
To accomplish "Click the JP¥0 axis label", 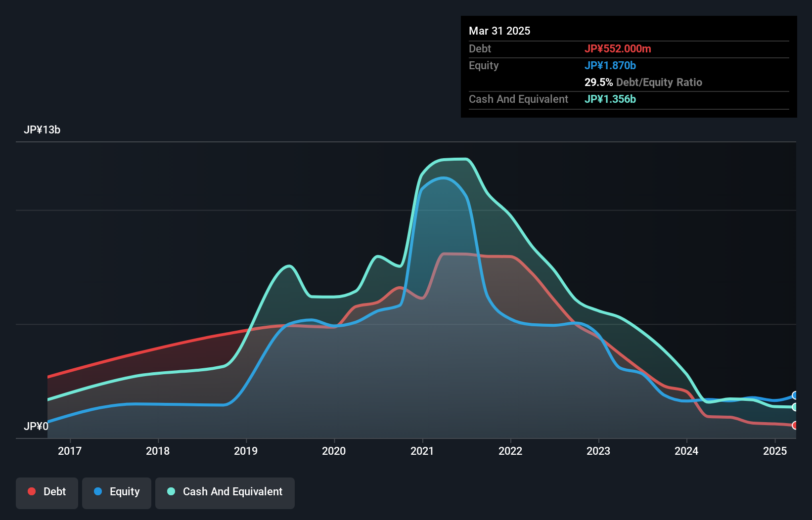I will pyautogui.click(x=36, y=426).
